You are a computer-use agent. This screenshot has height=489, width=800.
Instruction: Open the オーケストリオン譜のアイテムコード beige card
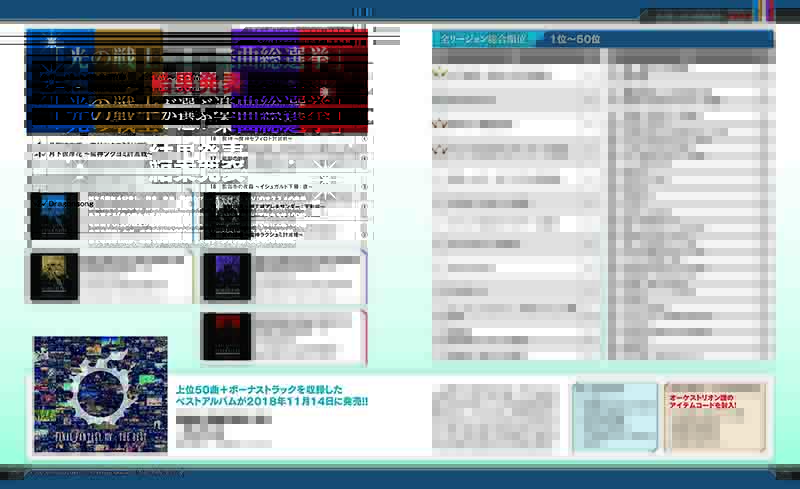click(716, 417)
